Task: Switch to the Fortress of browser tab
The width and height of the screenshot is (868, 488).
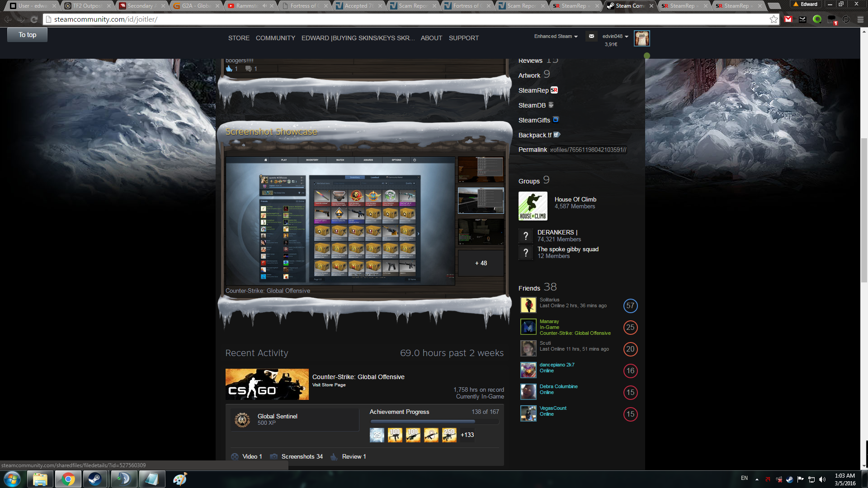Action: [x=303, y=6]
